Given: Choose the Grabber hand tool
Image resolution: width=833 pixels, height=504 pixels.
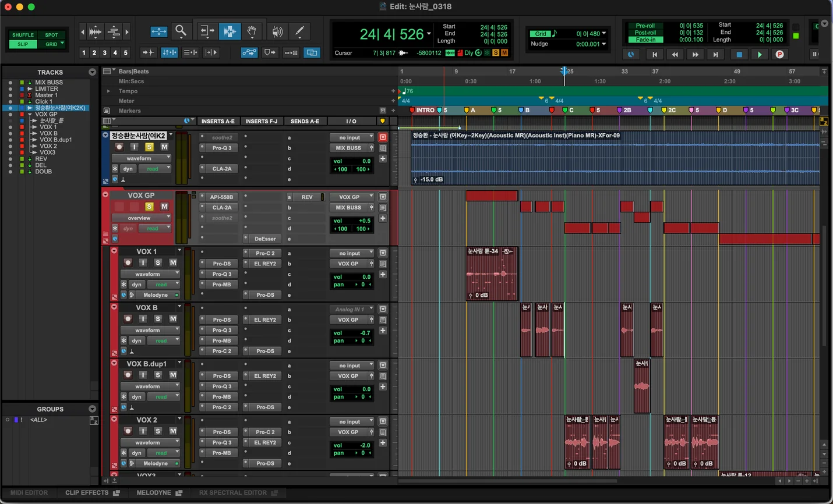Looking at the screenshot, I should click(x=252, y=31).
